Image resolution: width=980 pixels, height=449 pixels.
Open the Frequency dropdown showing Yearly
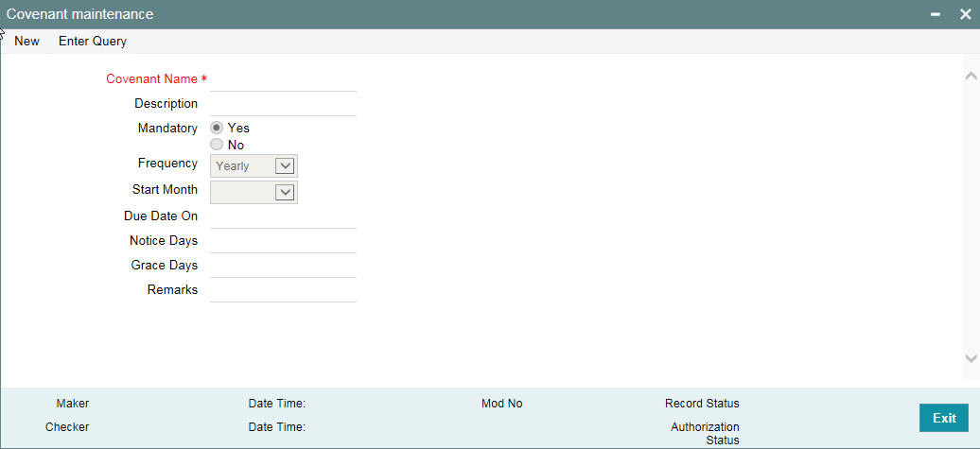click(x=254, y=166)
